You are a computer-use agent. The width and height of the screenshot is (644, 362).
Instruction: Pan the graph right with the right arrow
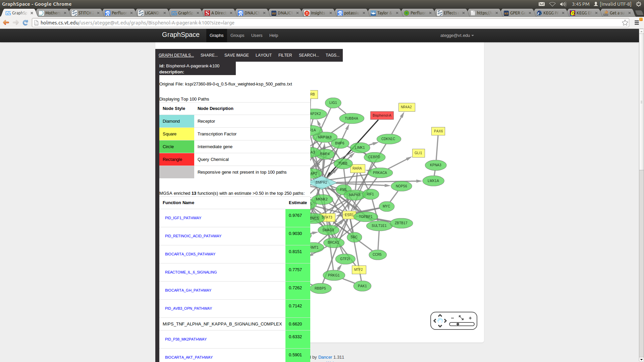[x=445, y=321]
